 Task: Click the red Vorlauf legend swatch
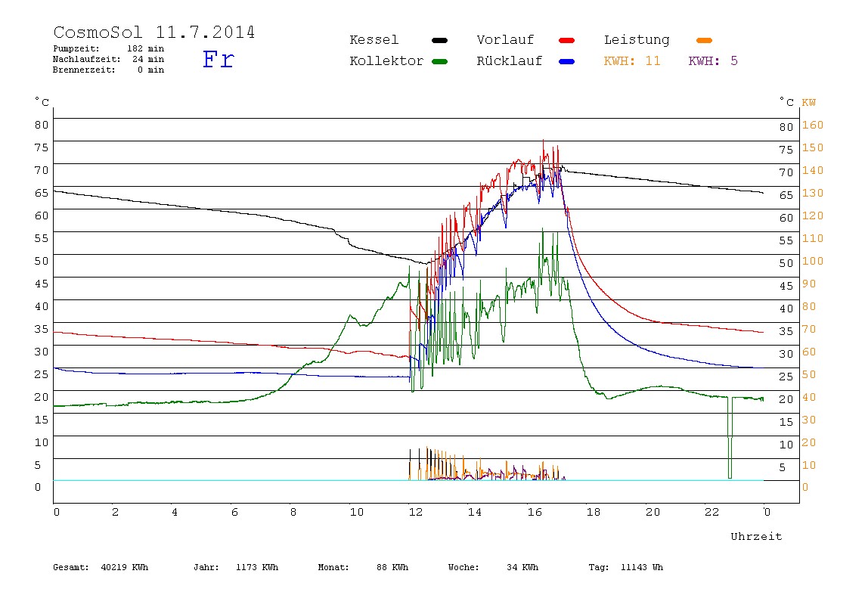(567, 40)
